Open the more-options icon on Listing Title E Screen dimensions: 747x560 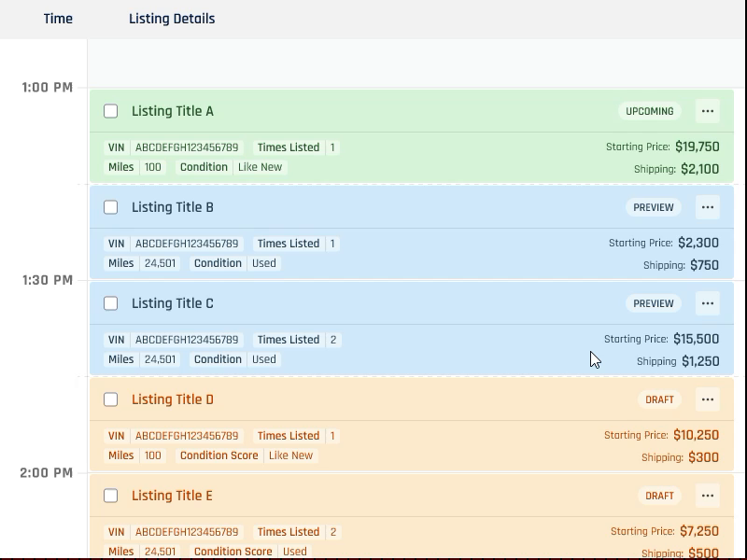click(708, 496)
